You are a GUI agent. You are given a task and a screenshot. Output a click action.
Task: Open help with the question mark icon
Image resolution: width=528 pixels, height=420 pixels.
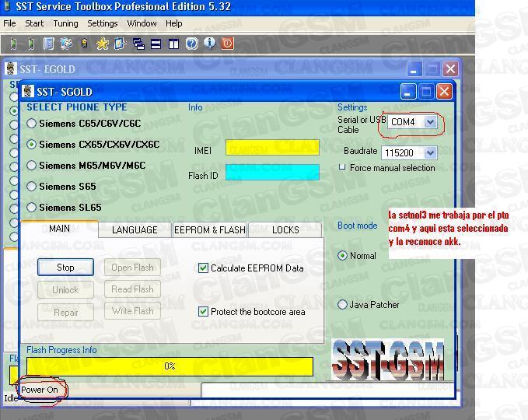(191, 44)
